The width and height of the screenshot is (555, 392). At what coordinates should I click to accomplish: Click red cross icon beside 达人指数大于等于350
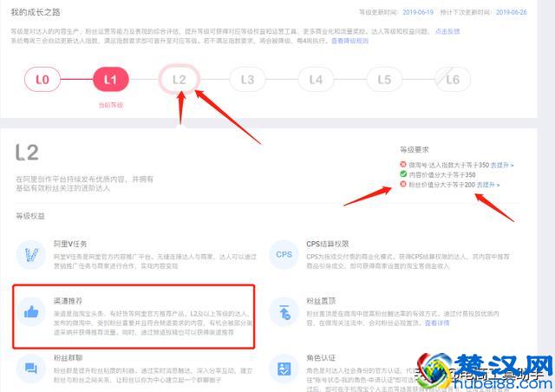[403, 164]
